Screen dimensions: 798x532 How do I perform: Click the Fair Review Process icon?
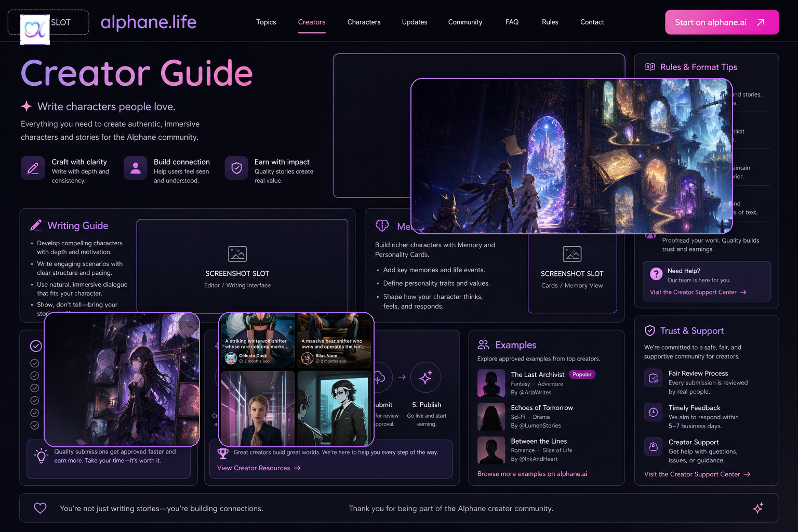tap(654, 378)
